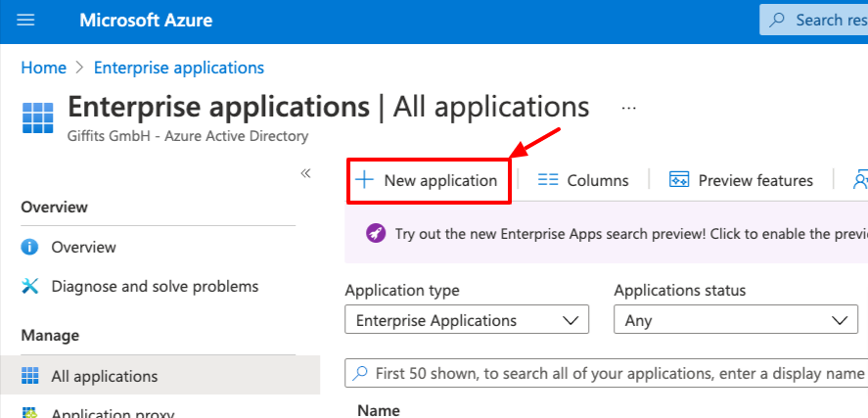Click the plus icon for New application
The height and width of the screenshot is (418, 868).
pos(364,180)
